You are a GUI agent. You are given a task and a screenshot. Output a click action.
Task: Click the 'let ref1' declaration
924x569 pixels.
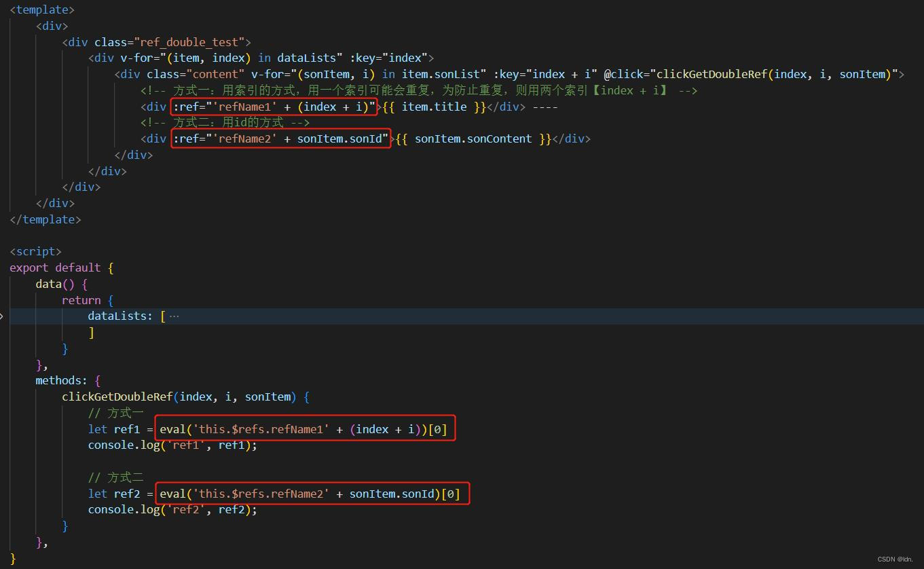113,429
